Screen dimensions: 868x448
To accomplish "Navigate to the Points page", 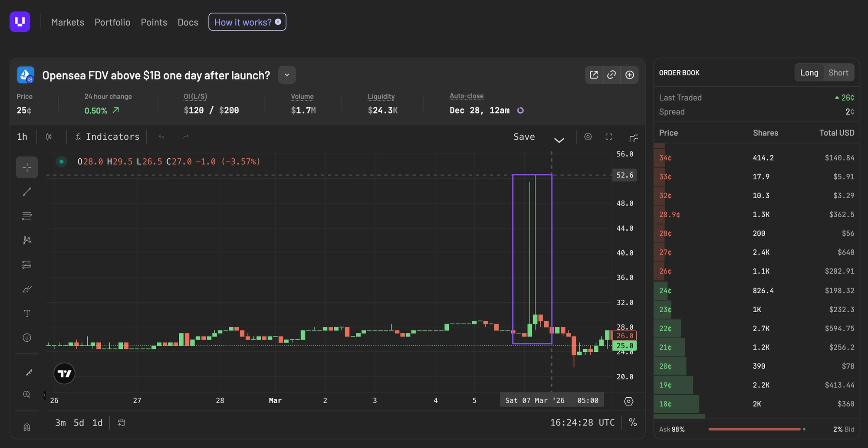I will pyautogui.click(x=154, y=22).
